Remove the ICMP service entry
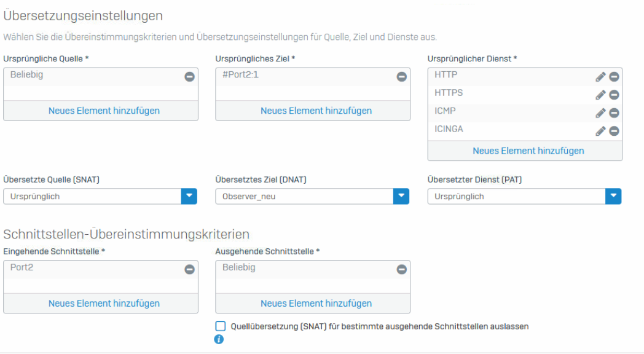The width and height of the screenshot is (644, 354). pos(614,113)
